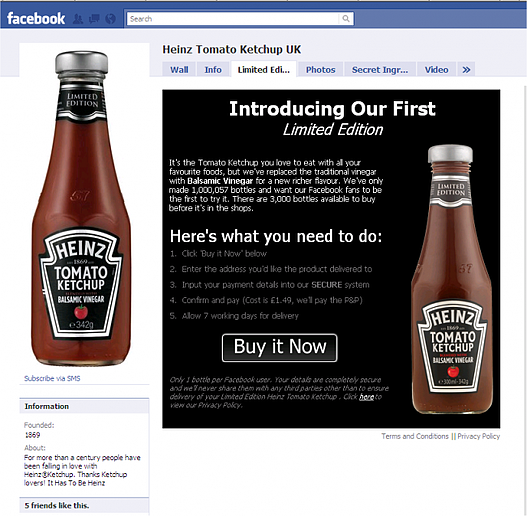Click the large ketchup bottle profile picture

click(x=81, y=208)
